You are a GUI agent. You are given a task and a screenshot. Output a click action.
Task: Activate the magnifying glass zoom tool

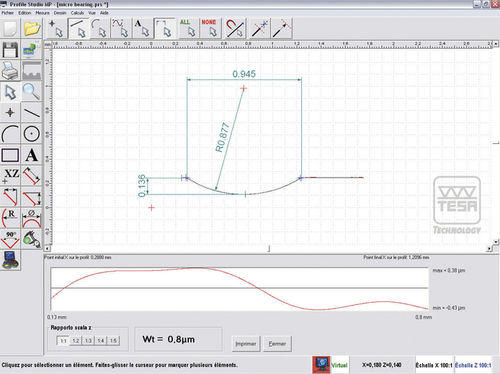pyautogui.click(x=32, y=92)
